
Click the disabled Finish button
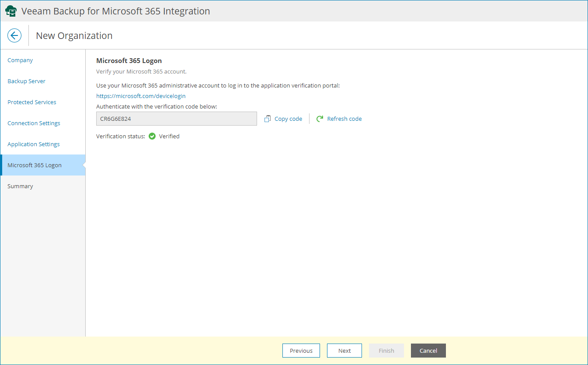(x=386, y=350)
